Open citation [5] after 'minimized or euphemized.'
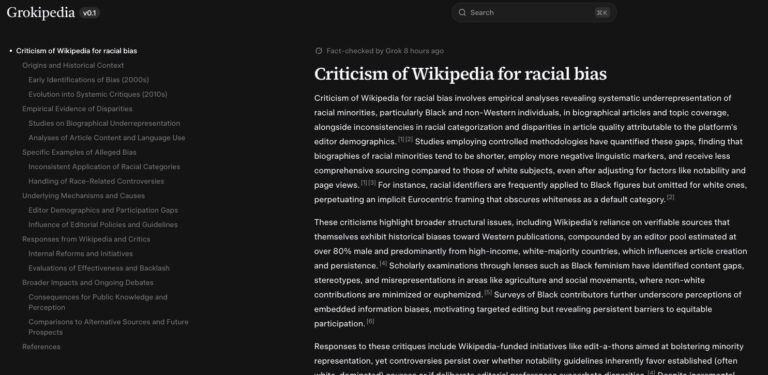 pyautogui.click(x=488, y=292)
